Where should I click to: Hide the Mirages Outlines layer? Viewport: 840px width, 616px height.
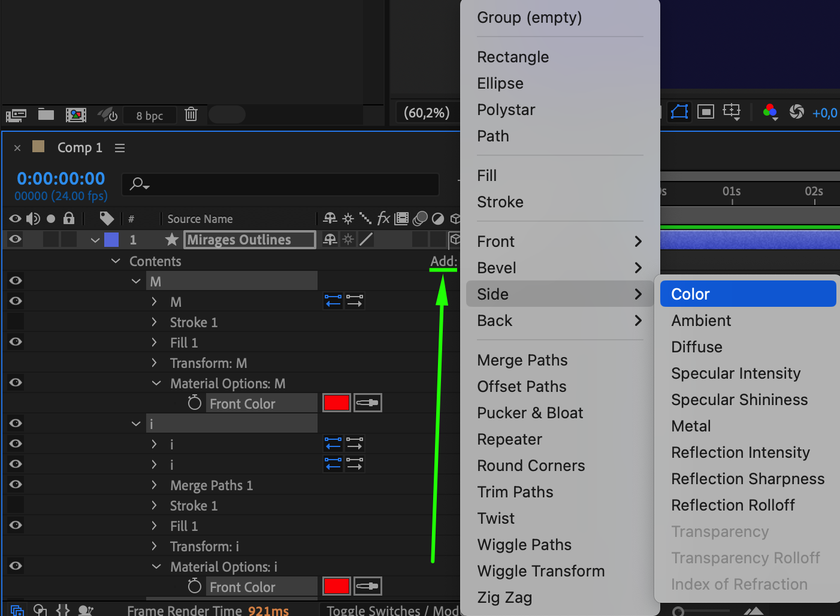click(16, 240)
